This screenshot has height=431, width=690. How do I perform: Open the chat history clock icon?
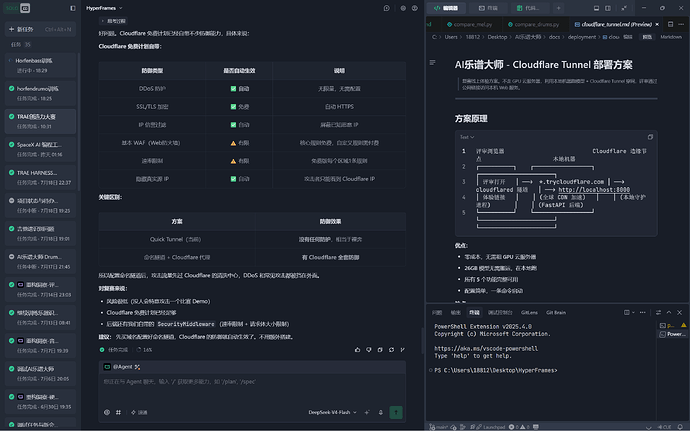(x=386, y=8)
